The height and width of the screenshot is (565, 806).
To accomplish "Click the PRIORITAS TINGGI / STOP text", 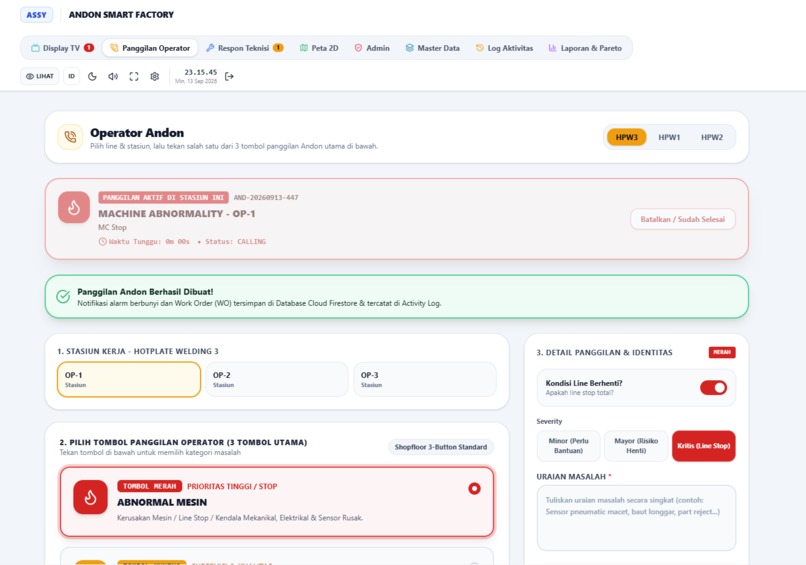I will click(x=232, y=486).
